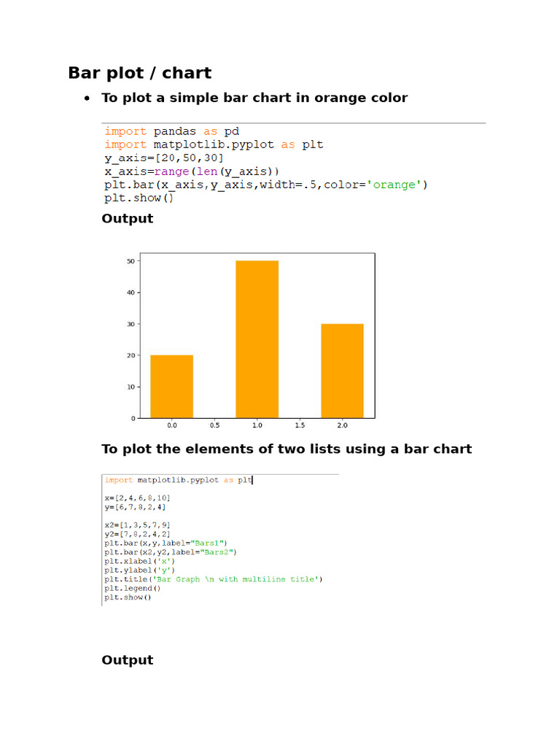Click the plt.bar line with color='orange'
This screenshot has height=747, width=560.
(266, 185)
